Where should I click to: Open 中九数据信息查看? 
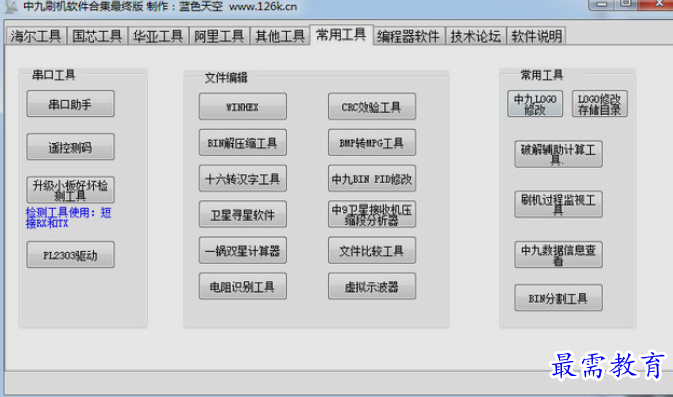point(558,255)
